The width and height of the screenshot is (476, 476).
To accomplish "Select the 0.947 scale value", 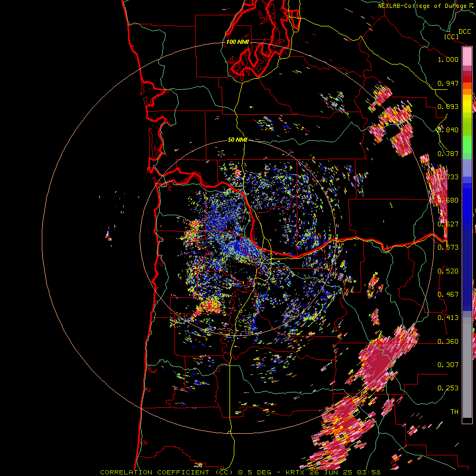I will coord(448,83).
